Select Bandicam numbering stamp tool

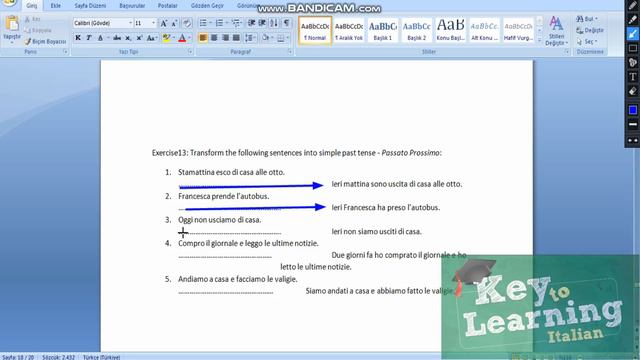point(633,62)
